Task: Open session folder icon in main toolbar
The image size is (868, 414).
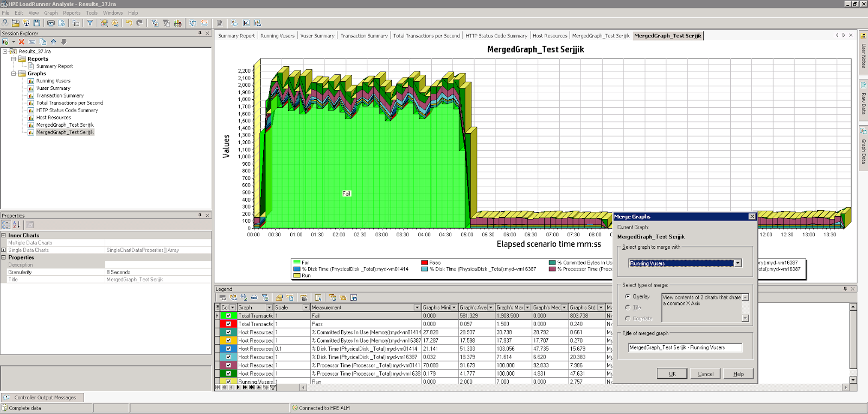Action: (x=15, y=23)
